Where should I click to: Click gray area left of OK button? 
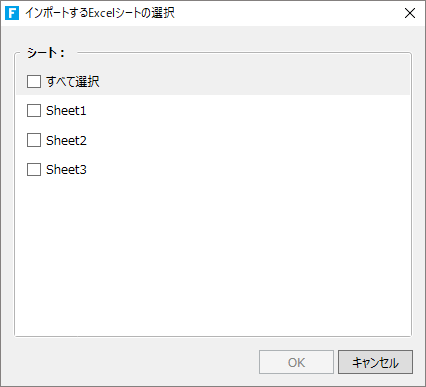tap(133, 362)
